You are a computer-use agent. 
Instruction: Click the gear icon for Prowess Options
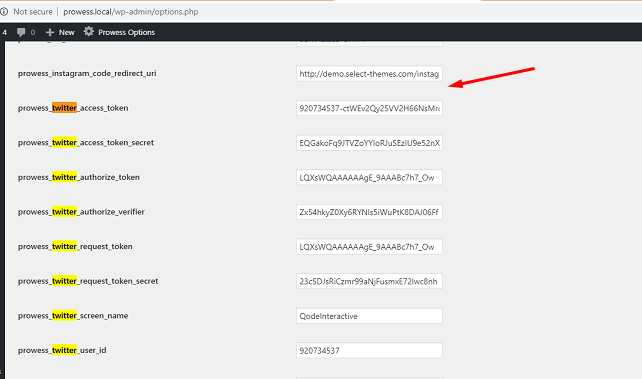88,32
